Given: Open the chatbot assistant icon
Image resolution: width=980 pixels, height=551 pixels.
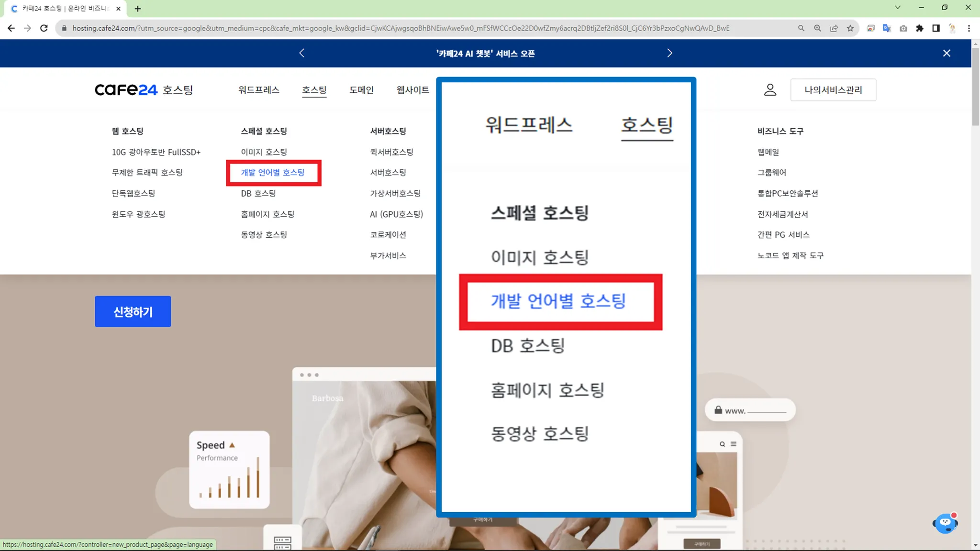Looking at the screenshot, I should click(x=945, y=523).
